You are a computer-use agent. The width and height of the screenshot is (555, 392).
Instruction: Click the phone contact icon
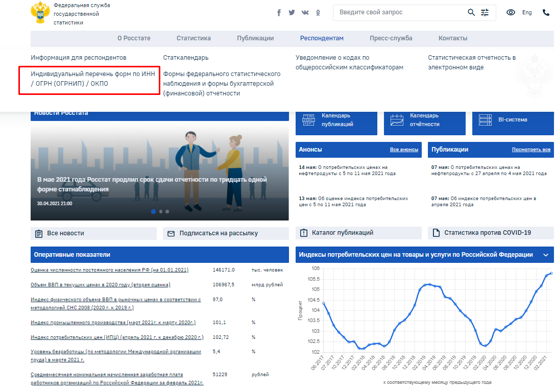coord(546,13)
